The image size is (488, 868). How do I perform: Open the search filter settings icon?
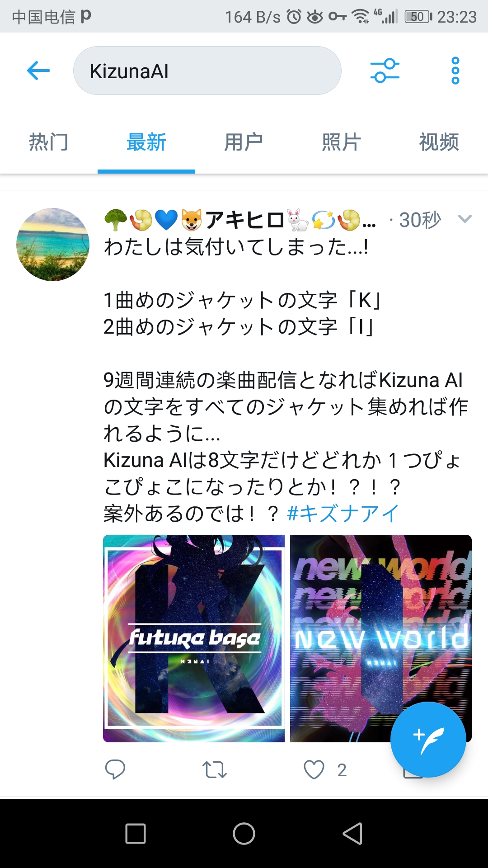(x=385, y=71)
